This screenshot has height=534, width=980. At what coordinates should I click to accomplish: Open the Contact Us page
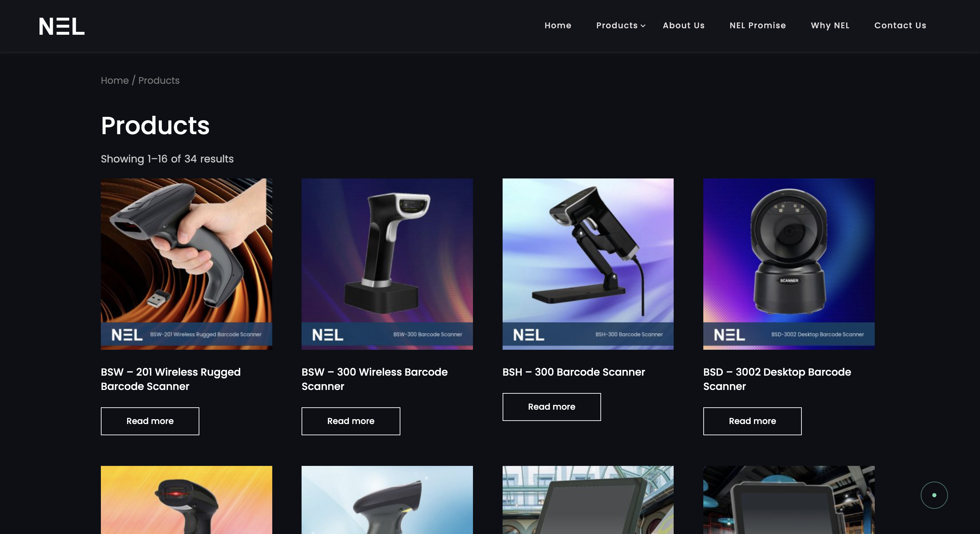tap(900, 26)
